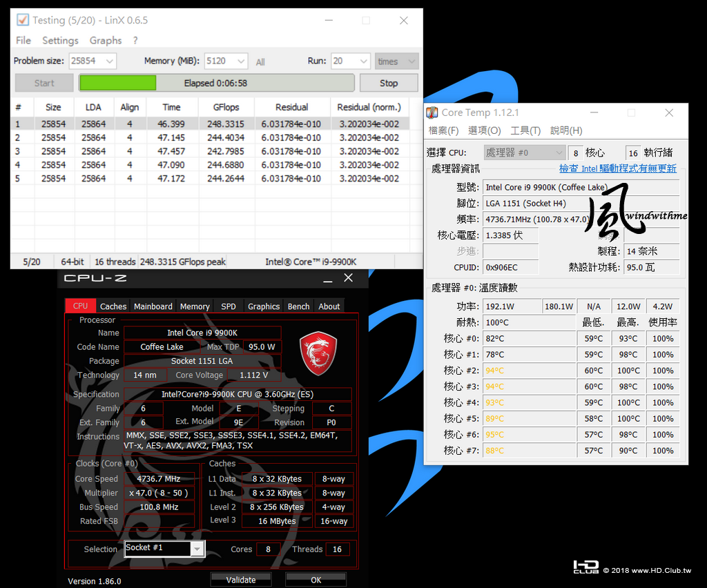Viewport: 707px width, 588px height.
Task: Expand Socket #1 selection dropdown in CPU-Z
Action: 197,549
